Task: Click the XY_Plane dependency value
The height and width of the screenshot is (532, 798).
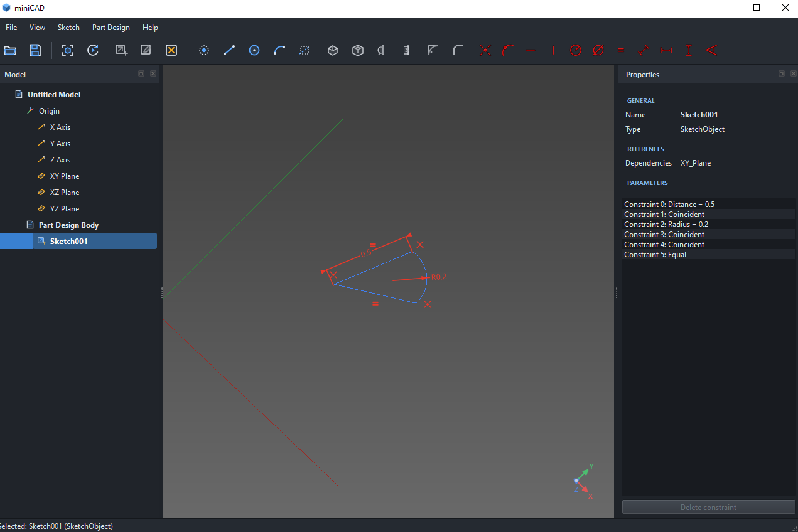Action: click(696, 163)
